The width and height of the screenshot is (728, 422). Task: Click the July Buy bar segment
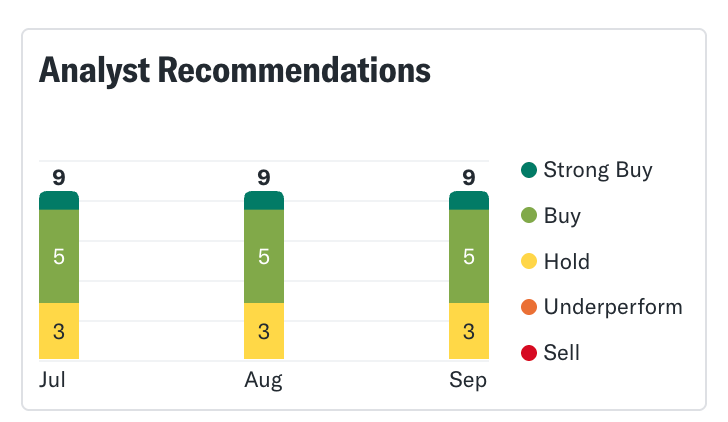59,256
